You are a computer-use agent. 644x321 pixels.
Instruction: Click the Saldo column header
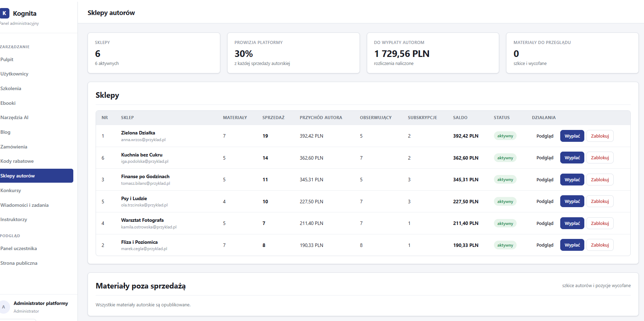point(460,118)
